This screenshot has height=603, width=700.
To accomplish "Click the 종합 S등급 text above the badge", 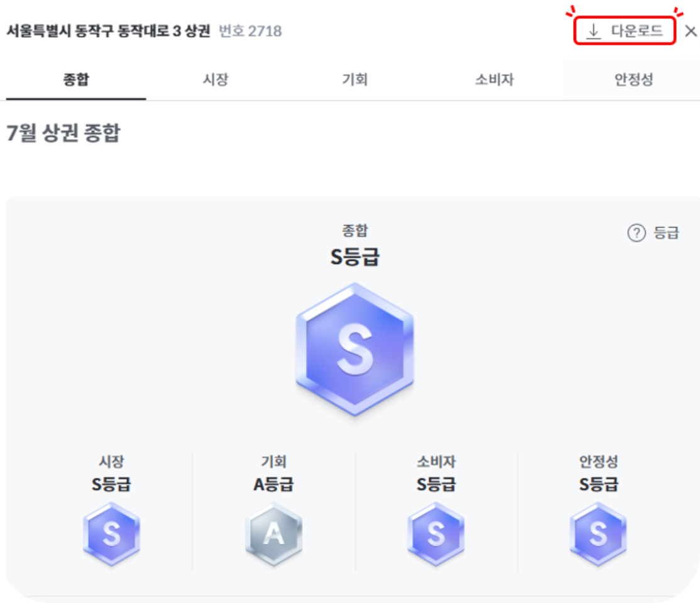I will tap(354, 257).
